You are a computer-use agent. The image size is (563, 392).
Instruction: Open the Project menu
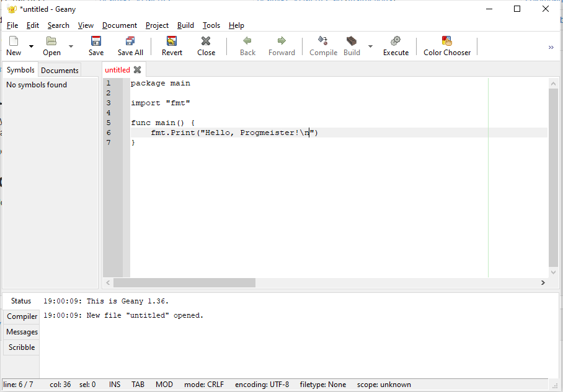(157, 25)
